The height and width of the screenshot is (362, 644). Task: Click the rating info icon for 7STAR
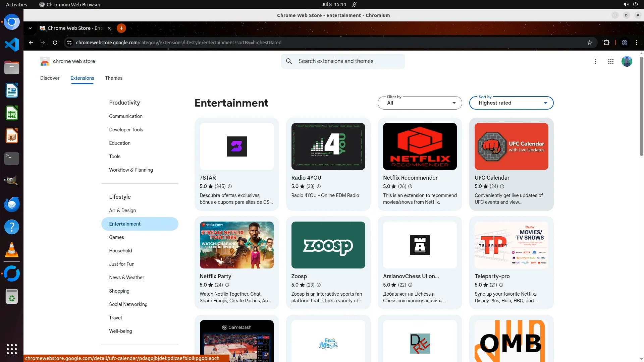(x=230, y=186)
